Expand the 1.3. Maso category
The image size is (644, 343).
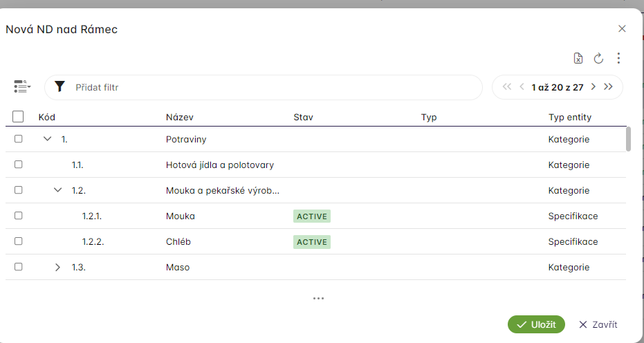point(58,267)
